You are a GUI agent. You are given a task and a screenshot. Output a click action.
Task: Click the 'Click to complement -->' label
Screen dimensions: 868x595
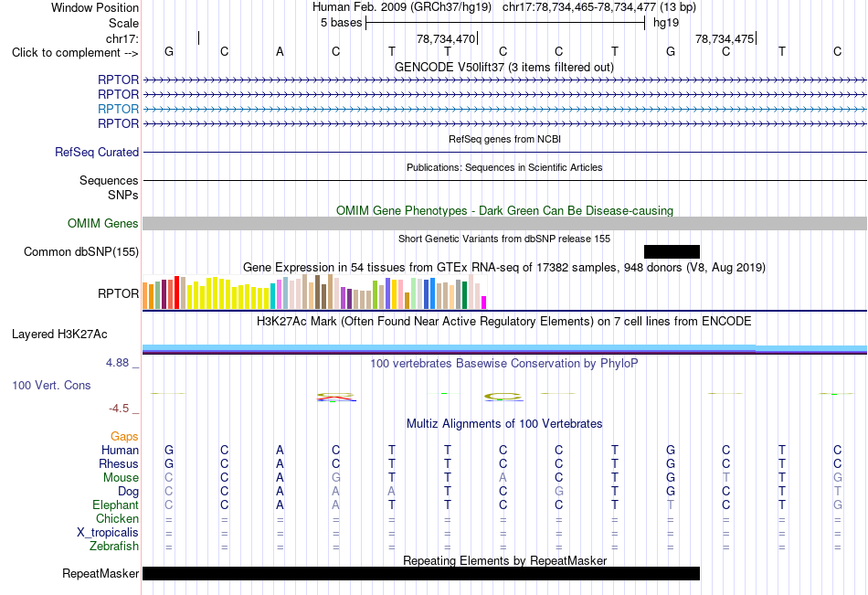75,53
